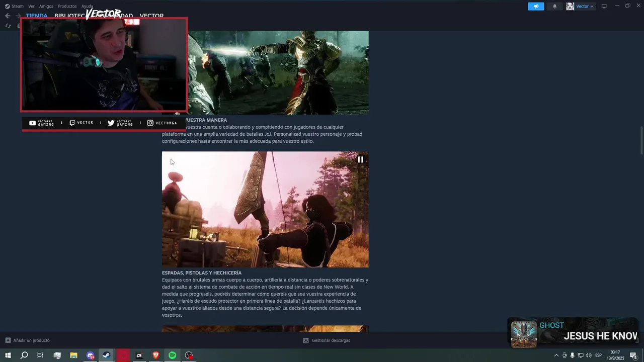Image resolution: width=644 pixels, height=362 pixels.
Task: Click the Meet Now camera tray icon
Action: pyautogui.click(x=565, y=355)
